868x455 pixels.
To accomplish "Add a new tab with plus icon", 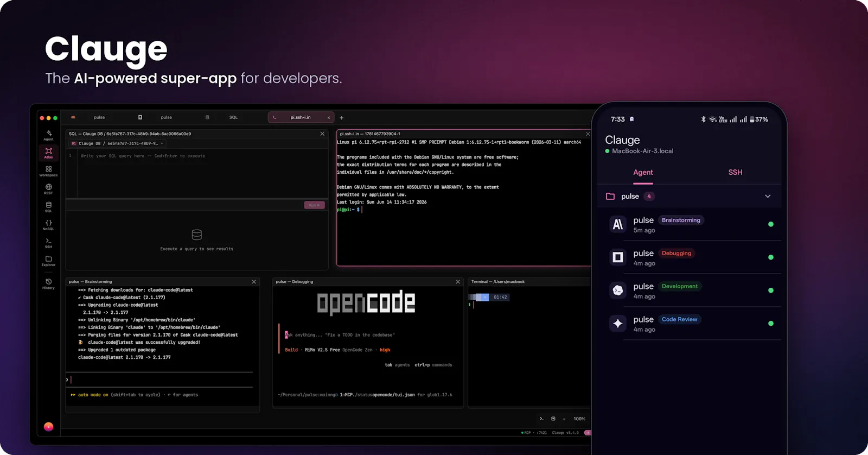I will (x=341, y=117).
